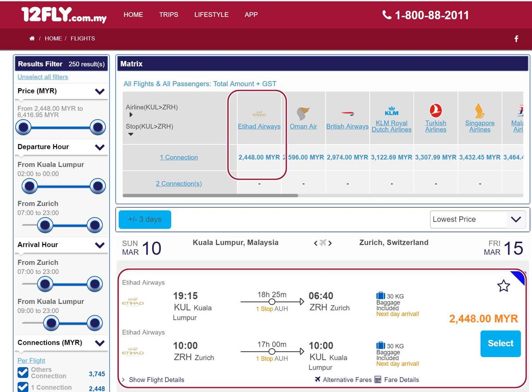Click the earliest Arrival From Zurich handle
Screen dimensions: 532x392
point(45,284)
